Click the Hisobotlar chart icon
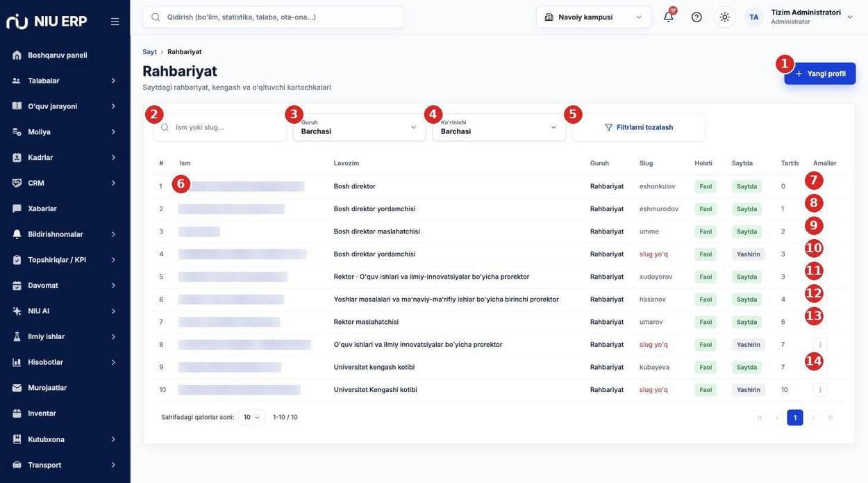 (17, 362)
